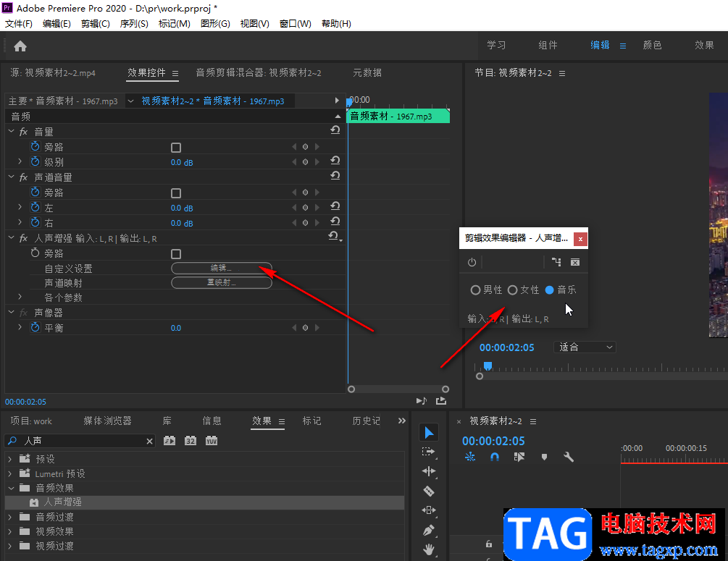The width and height of the screenshot is (728, 561).
Task: Show overflow panel tabs chevron
Action: pyautogui.click(x=401, y=421)
